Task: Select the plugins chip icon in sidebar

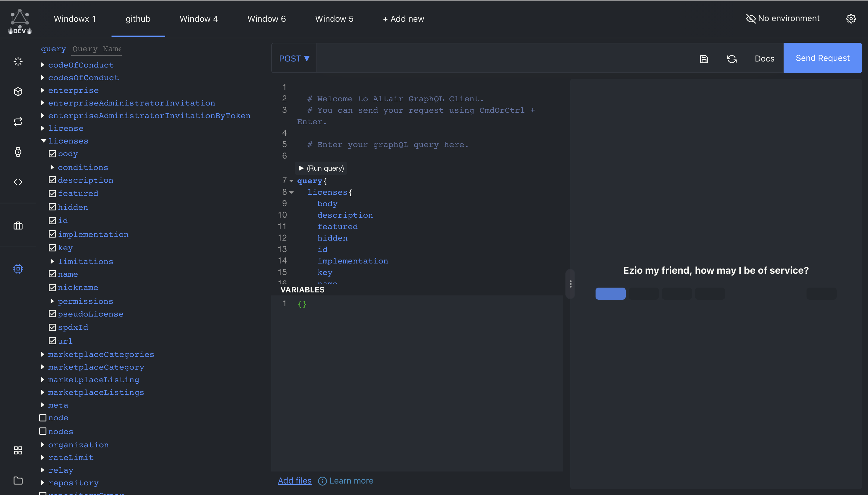Action: click(18, 269)
